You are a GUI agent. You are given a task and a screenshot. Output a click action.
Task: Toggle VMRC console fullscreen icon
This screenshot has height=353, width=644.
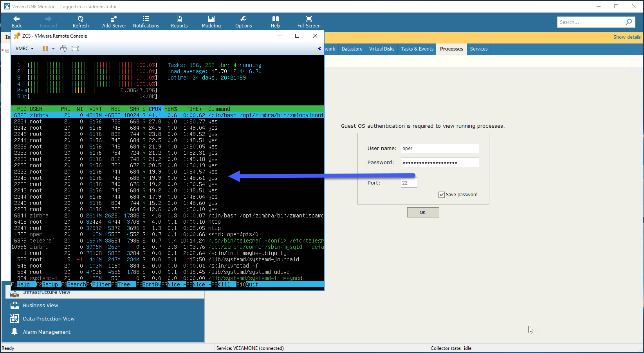[75, 49]
